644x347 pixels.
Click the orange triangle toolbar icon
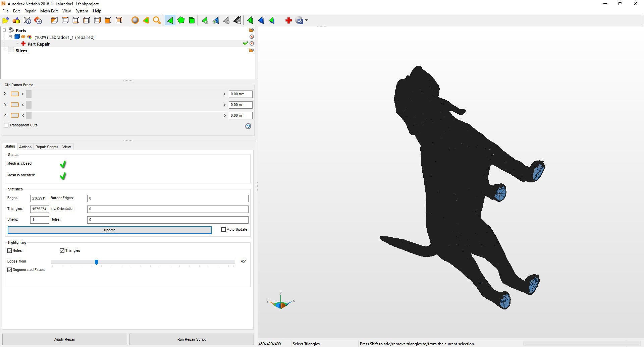point(146,20)
